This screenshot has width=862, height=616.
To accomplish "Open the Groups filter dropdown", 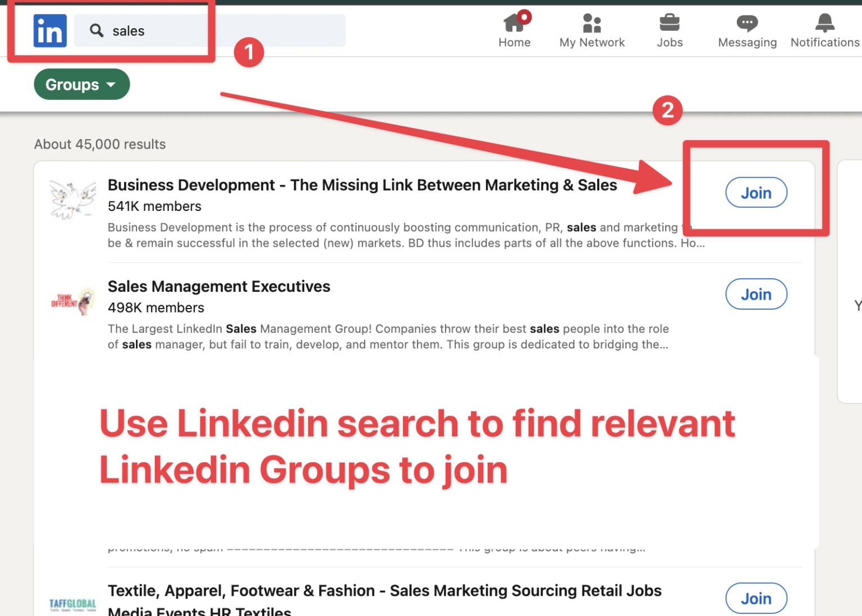I will 81,84.
